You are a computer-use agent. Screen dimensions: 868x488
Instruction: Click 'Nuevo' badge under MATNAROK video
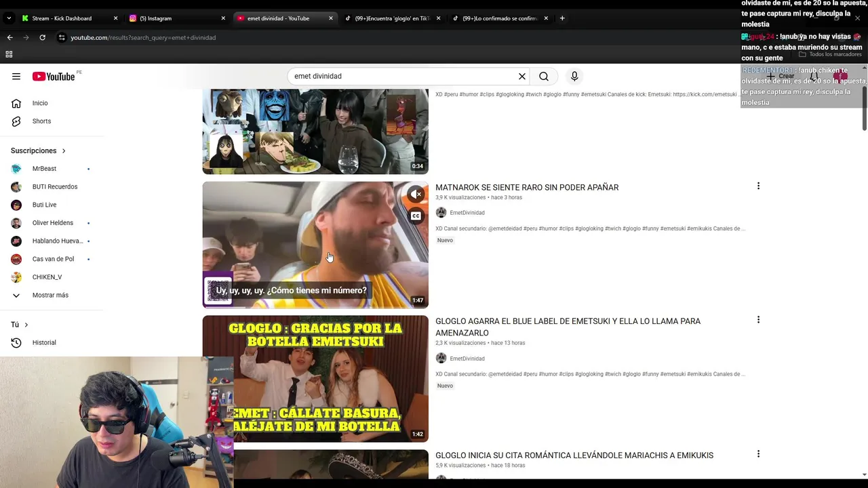coord(445,241)
